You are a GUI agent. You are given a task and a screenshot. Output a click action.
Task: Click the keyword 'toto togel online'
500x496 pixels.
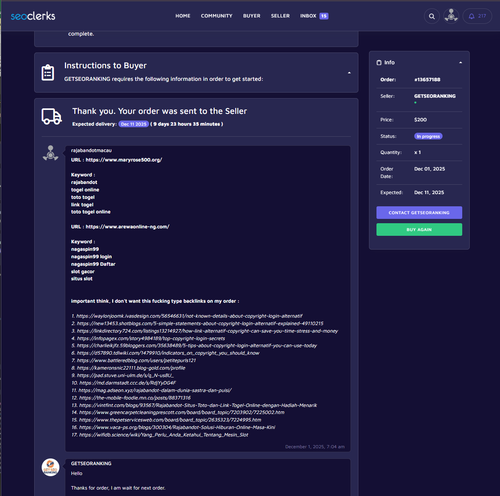click(90, 212)
